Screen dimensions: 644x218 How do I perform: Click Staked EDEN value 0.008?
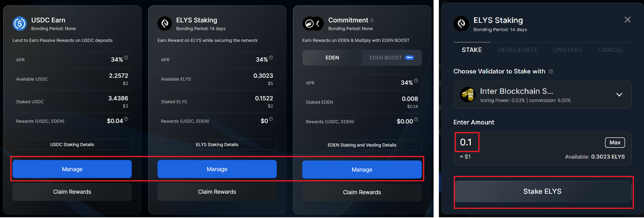click(410, 99)
